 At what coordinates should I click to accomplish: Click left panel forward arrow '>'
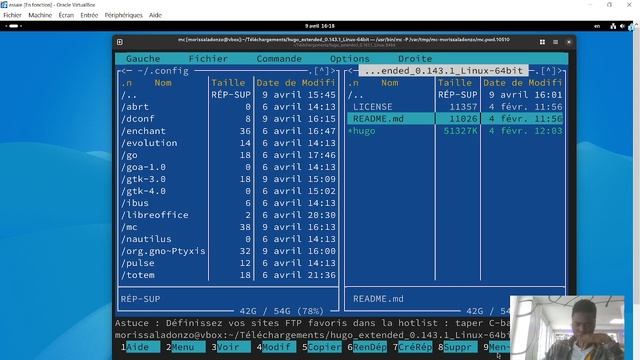point(333,71)
